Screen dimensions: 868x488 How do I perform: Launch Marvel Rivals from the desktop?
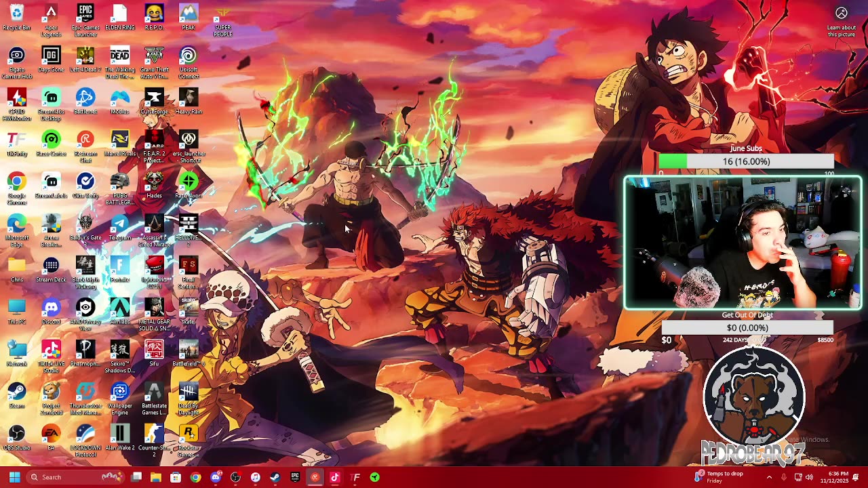point(120,144)
